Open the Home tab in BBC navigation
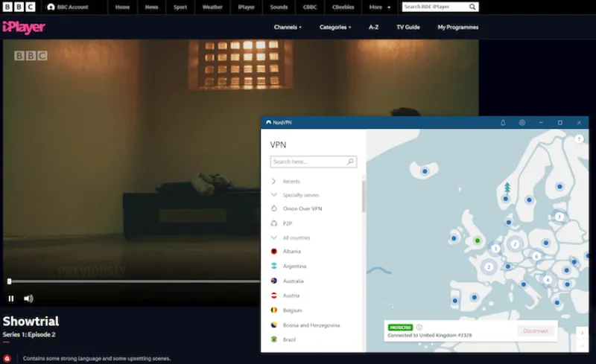596x364 pixels. (122, 7)
